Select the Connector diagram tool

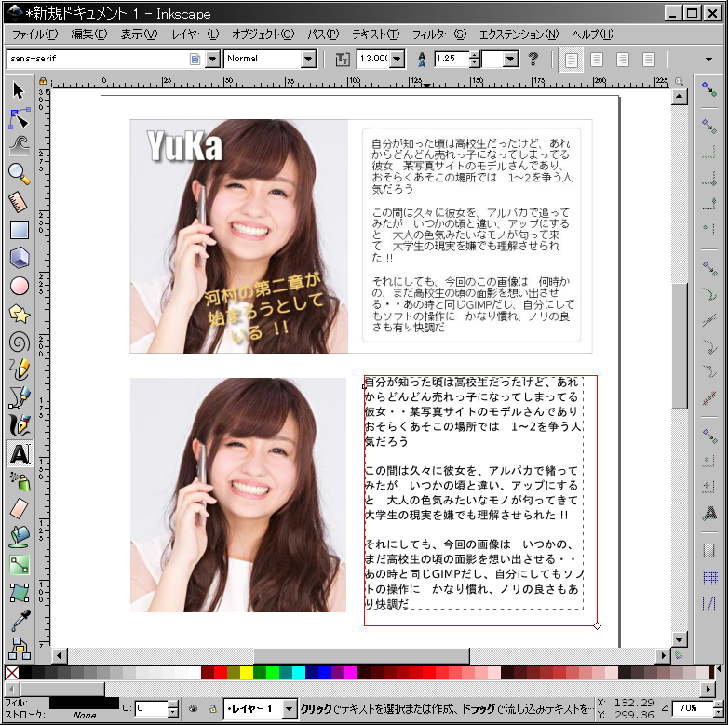tap(20, 649)
